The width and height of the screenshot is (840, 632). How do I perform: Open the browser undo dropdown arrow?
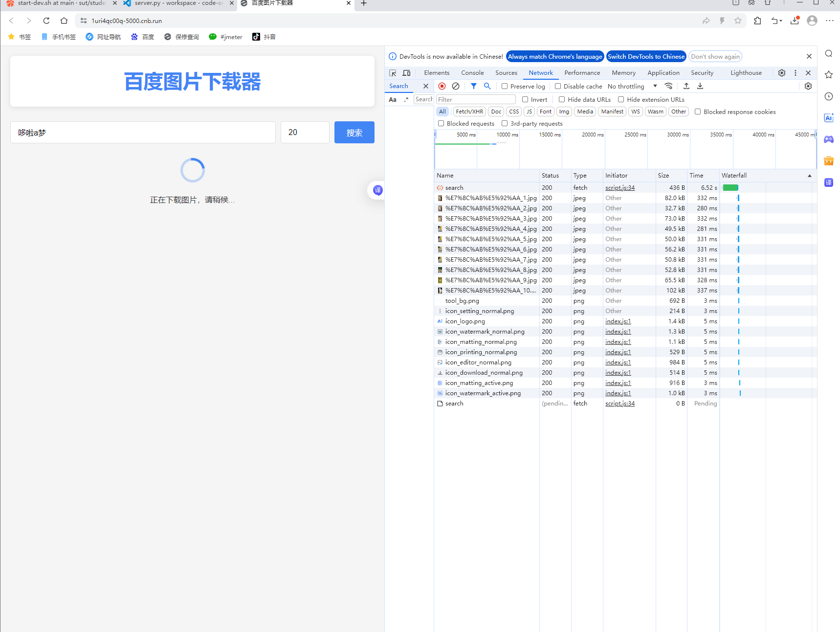pos(781,21)
